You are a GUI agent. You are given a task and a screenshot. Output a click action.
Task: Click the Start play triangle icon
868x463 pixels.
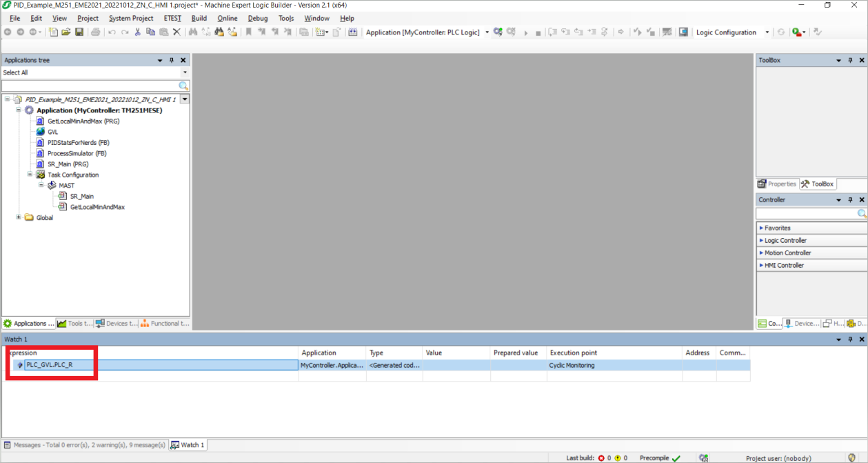525,33
